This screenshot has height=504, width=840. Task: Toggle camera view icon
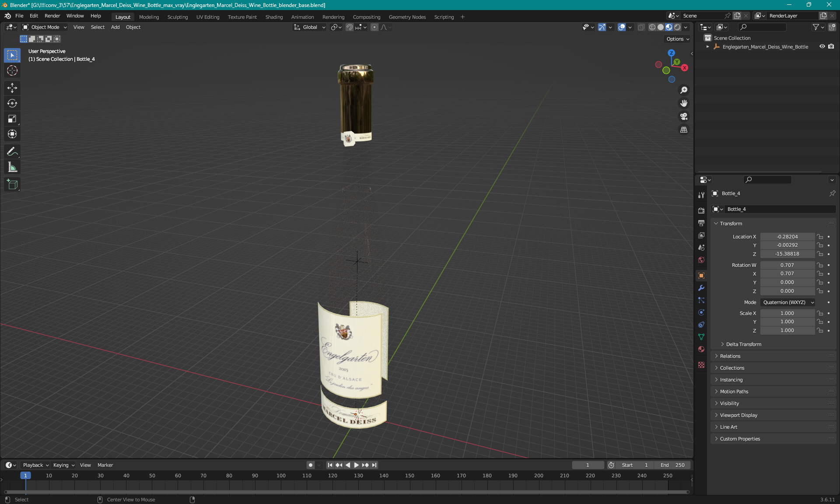pyautogui.click(x=684, y=116)
